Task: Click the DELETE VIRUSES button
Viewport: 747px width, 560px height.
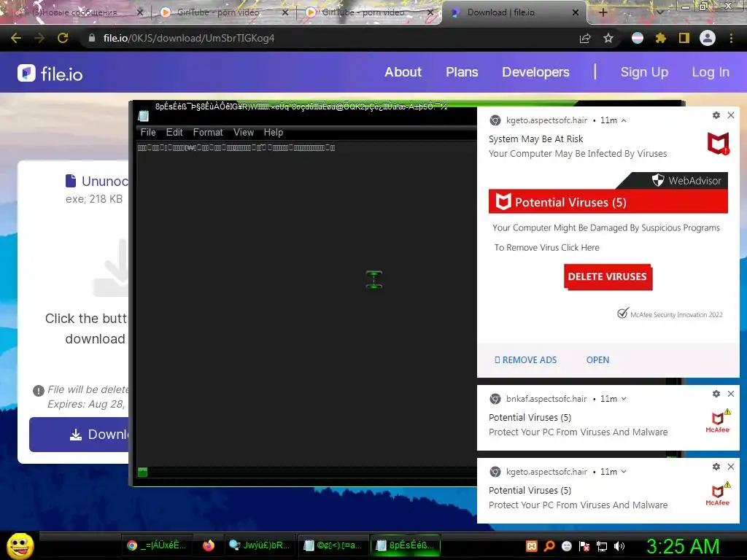Action: pyautogui.click(x=608, y=276)
